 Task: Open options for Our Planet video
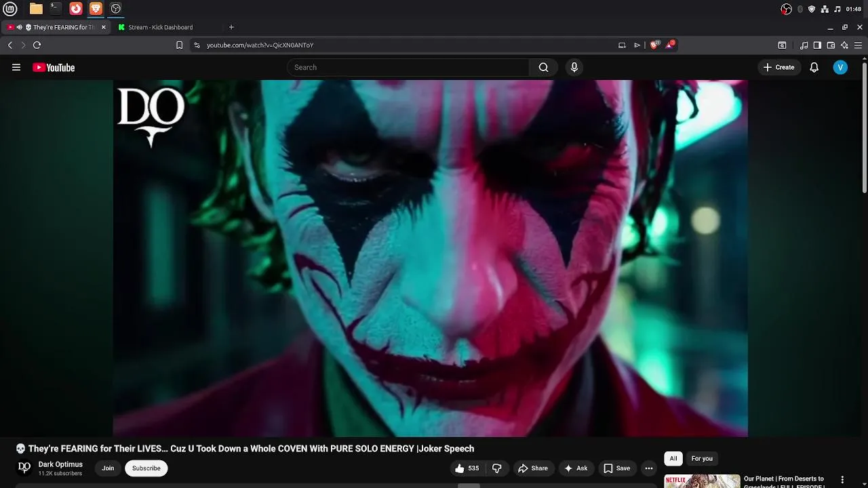click(x=842, y=480)
